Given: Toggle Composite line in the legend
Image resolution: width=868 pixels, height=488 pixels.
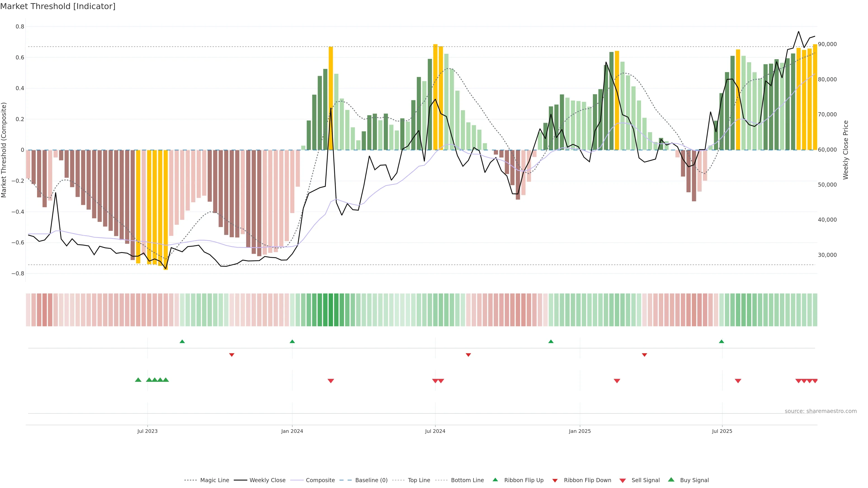Looking at the screenshot, I should click(320, 480).
